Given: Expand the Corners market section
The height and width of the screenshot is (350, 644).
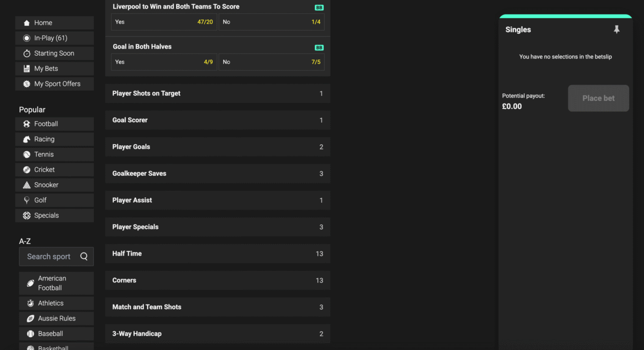Looking at the screenshot, I should (217, 280).
